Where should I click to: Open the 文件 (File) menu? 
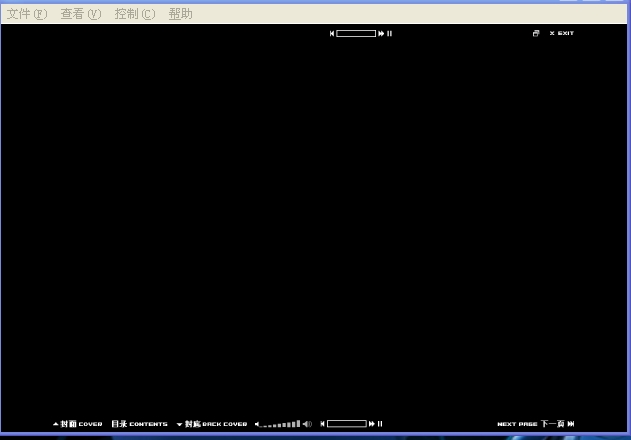(27, 14)
